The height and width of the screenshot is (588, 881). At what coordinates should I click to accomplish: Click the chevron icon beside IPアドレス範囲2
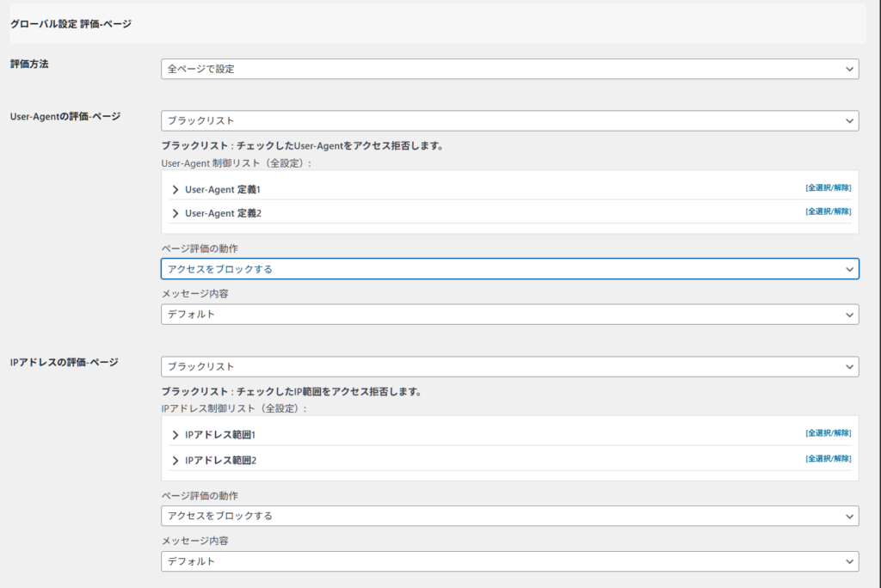coord(176,460)
